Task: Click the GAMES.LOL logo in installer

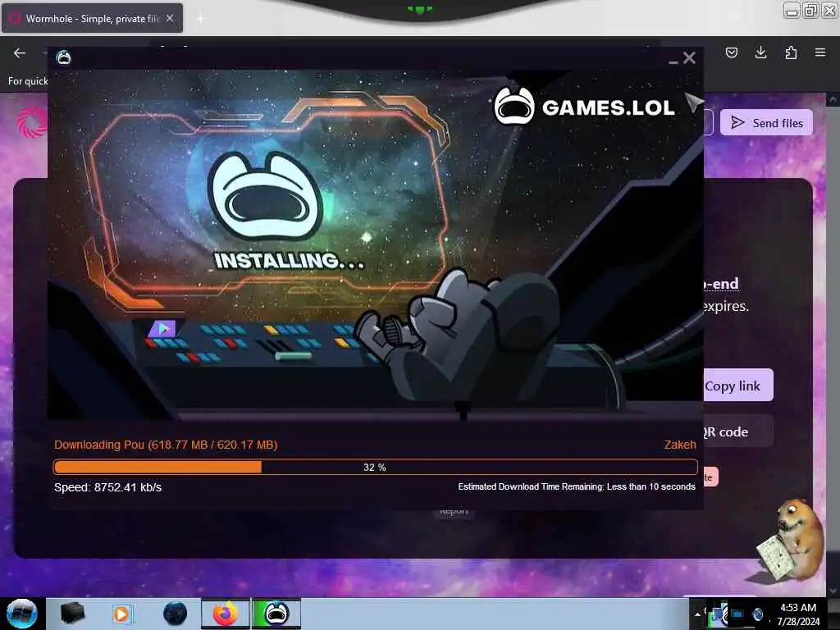Action: 584,107
